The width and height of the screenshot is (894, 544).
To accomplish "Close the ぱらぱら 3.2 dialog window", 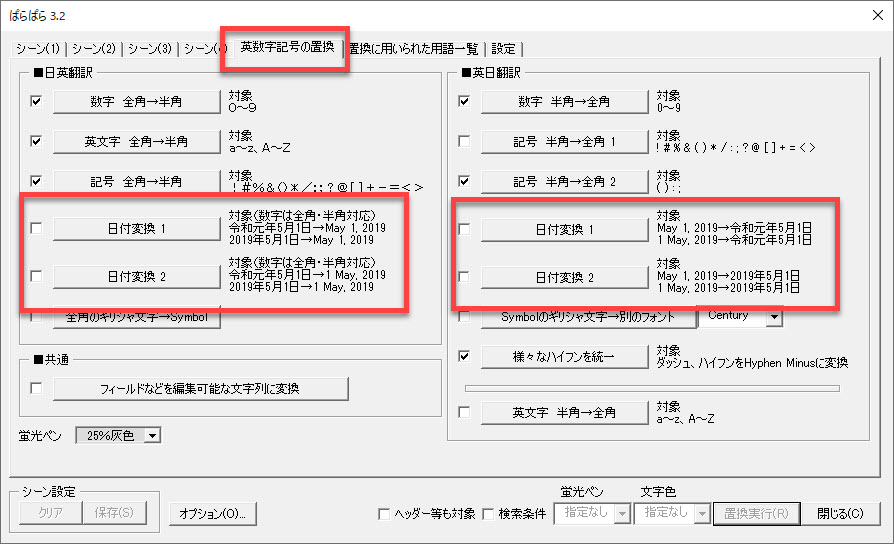I will click(870, 15).
